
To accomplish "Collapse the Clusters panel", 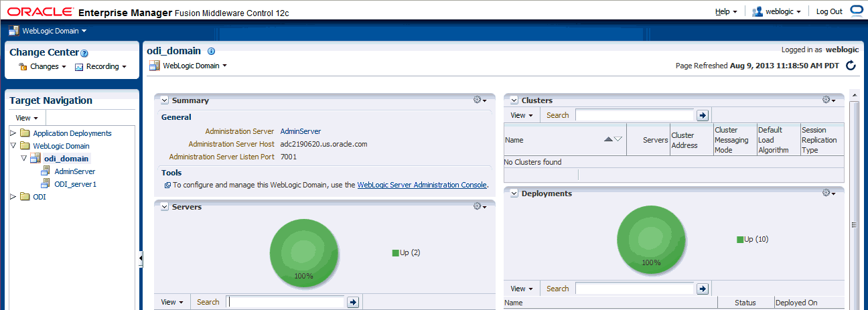I will click(514, 100).
